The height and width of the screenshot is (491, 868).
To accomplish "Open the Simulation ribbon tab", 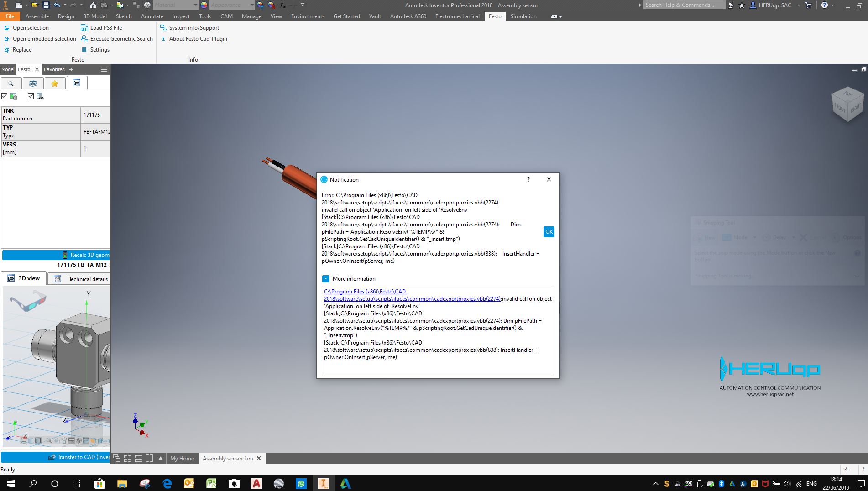I will click(523, 16).
